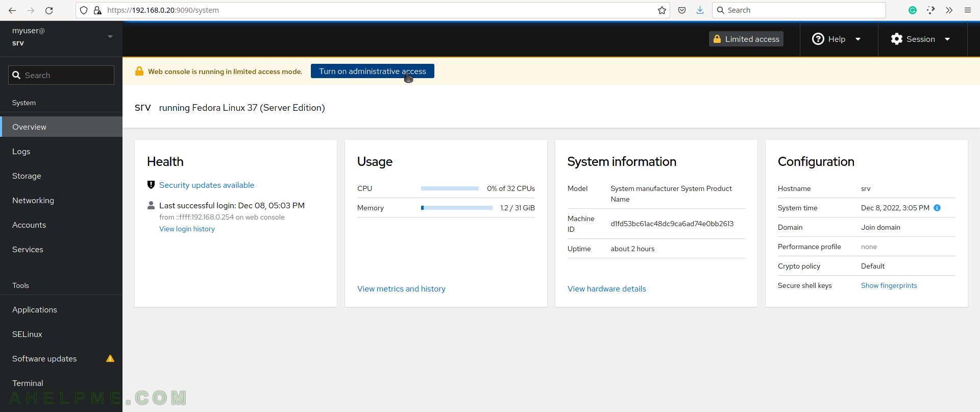The height and width of the screenshot is (412, 980).
Task: Open the Help dropdown menu arrow
Action: (x=858, y=39)
